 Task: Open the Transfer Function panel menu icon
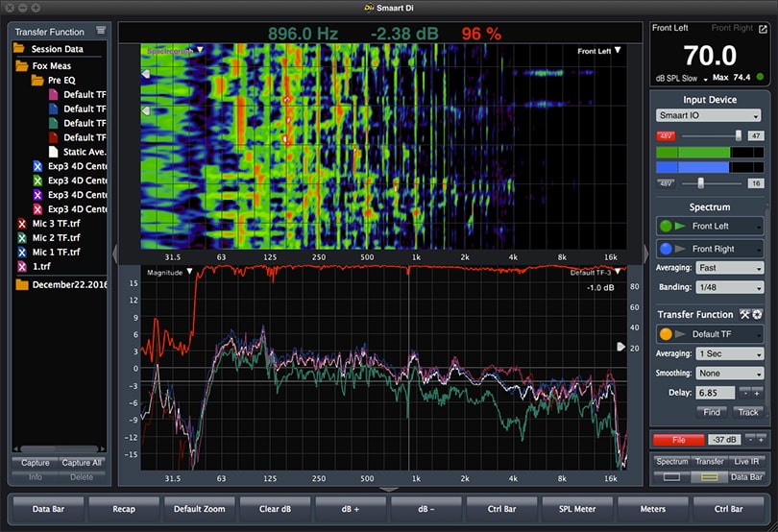point(101,31)
